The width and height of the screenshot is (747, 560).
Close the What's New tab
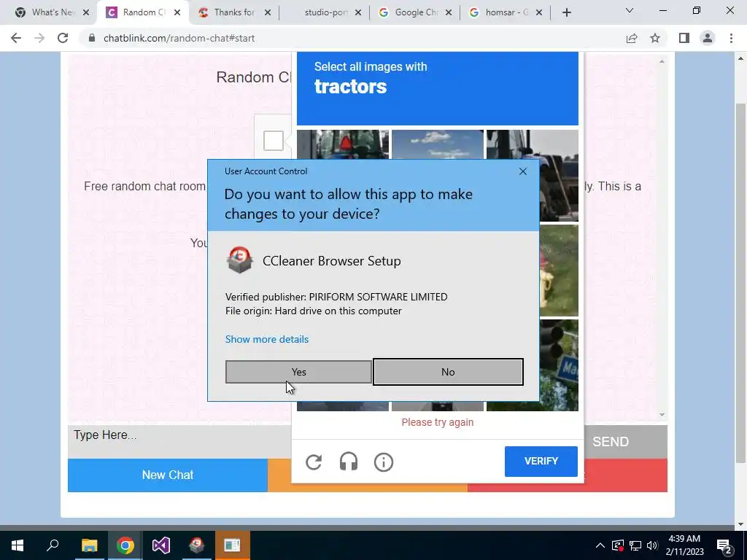pos(86,12)
